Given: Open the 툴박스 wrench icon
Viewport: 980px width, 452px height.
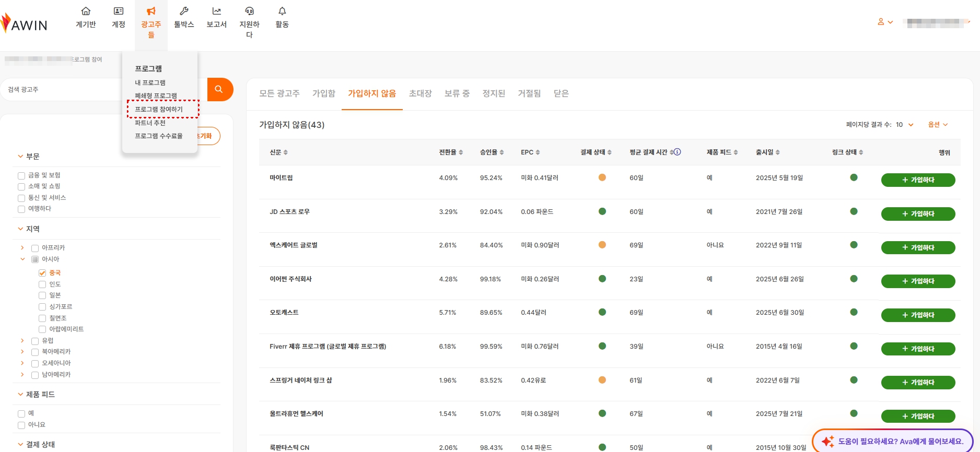Looking at the screenshot, I should tap(184, 11).
